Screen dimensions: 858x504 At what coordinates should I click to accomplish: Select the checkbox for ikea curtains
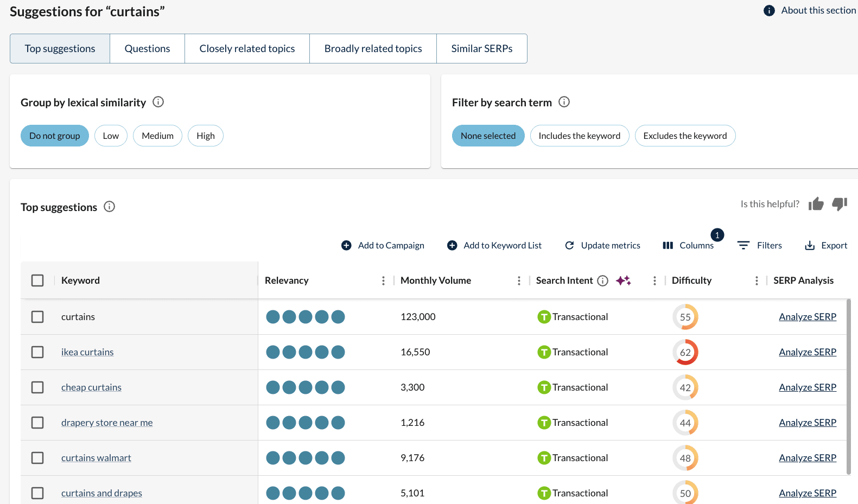point(37,352)
